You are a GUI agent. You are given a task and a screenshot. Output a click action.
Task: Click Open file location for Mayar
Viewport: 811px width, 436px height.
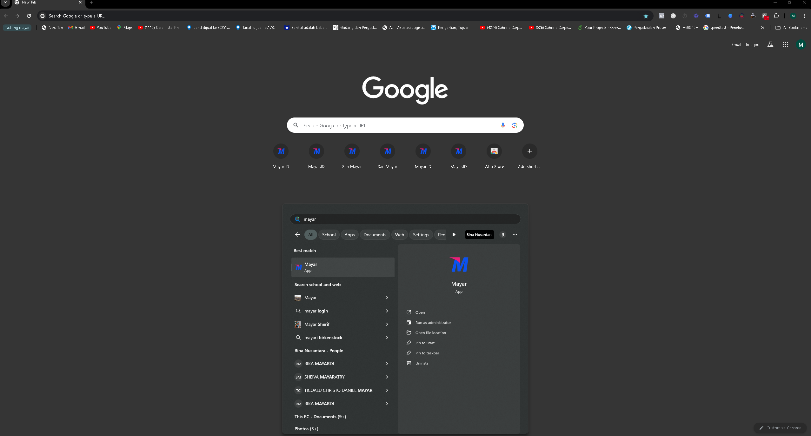click(x=427, y=333)
